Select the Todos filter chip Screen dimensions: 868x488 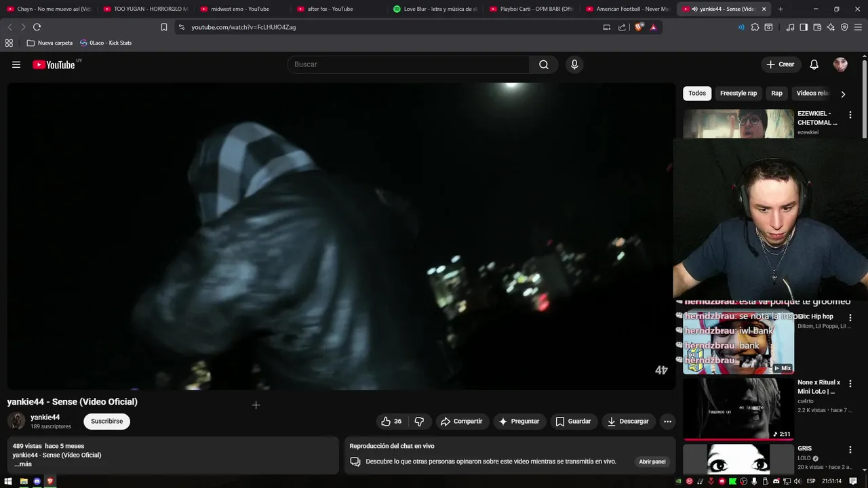pyautogui.click(x=697, y=94)
